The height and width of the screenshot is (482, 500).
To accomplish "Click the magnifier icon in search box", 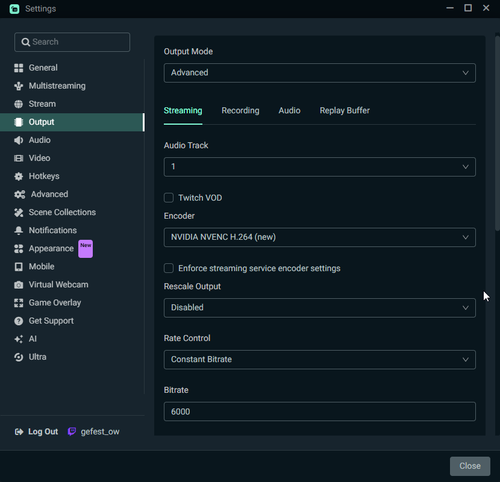I will [x=25, y=42].
